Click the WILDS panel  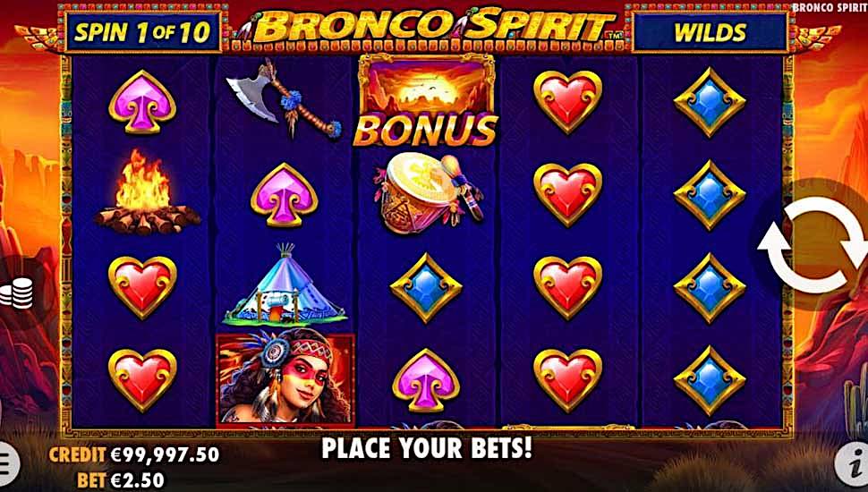[x=711, y=33]
